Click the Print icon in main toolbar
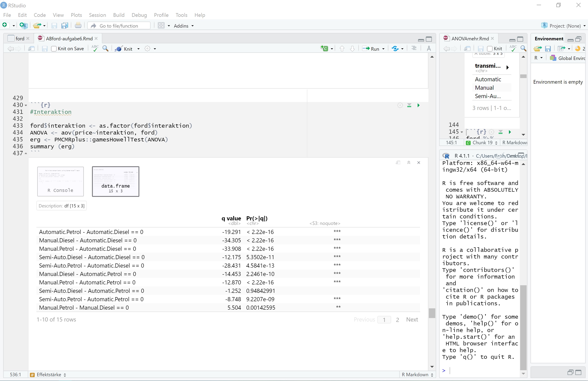This screenshot has height=381, width=588. [x=78, y=25]
